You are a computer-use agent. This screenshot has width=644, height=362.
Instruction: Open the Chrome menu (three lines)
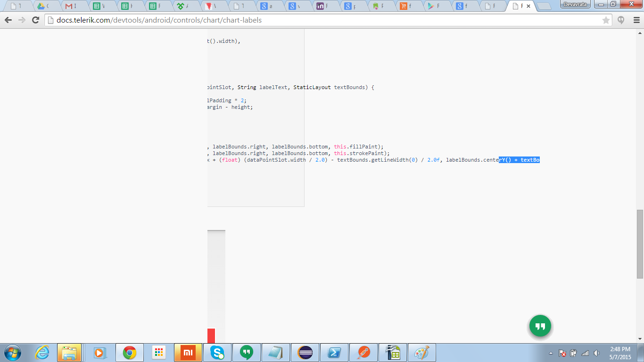pyautogui.click(x=636, y=20)
